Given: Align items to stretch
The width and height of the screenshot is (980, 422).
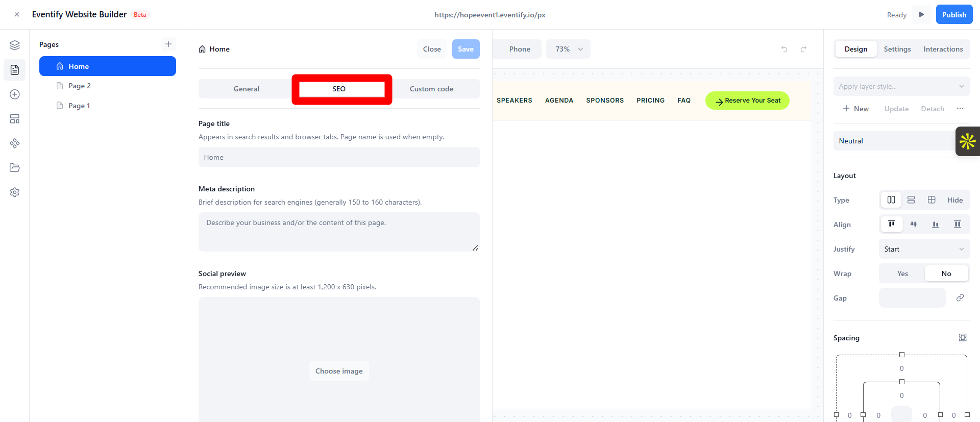Looking at the screenshot, I should tap(958, 225).
